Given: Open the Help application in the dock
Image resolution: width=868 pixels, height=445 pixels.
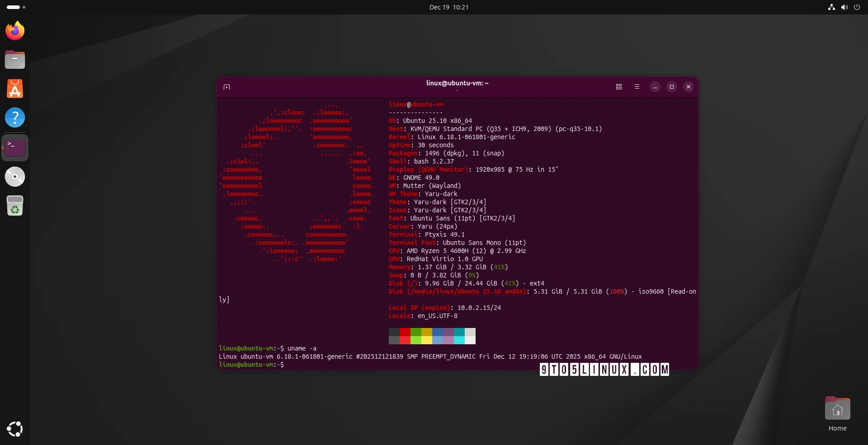Looking at the screenshot, I should click(15, 117).
